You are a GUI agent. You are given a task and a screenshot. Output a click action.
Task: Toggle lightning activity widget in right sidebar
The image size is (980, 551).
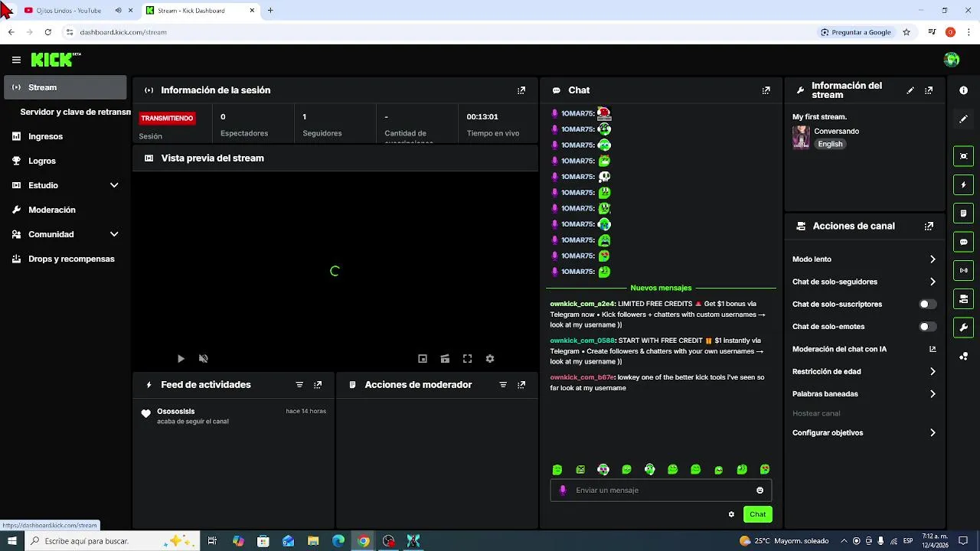[963, 184]
